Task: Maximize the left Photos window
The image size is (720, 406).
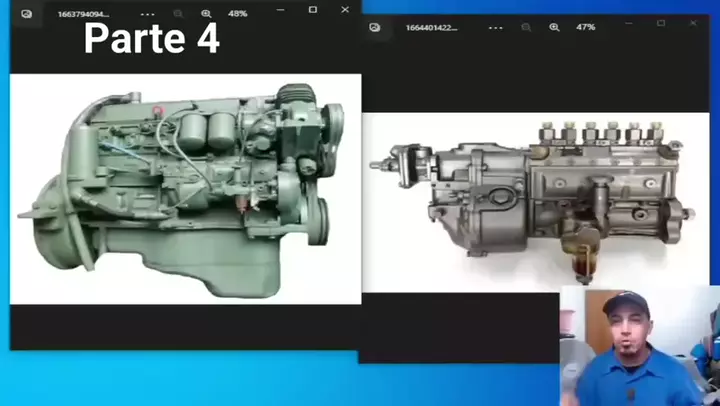Action: (x=313, y=10)
